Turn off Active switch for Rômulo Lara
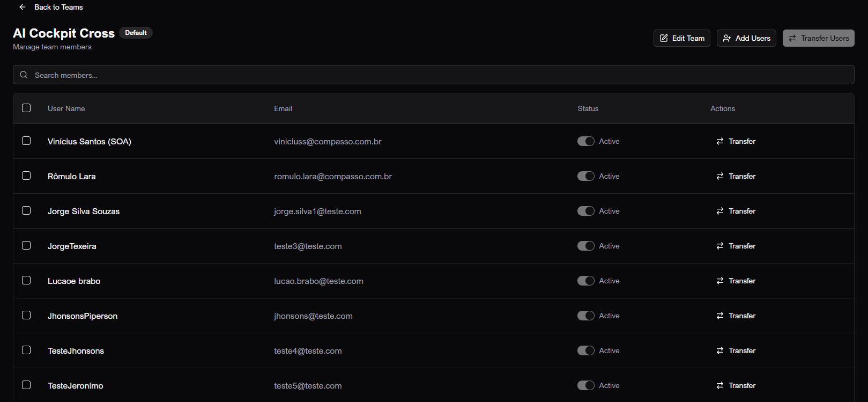Viewport: 868px width, 402px height. (585, 176)
